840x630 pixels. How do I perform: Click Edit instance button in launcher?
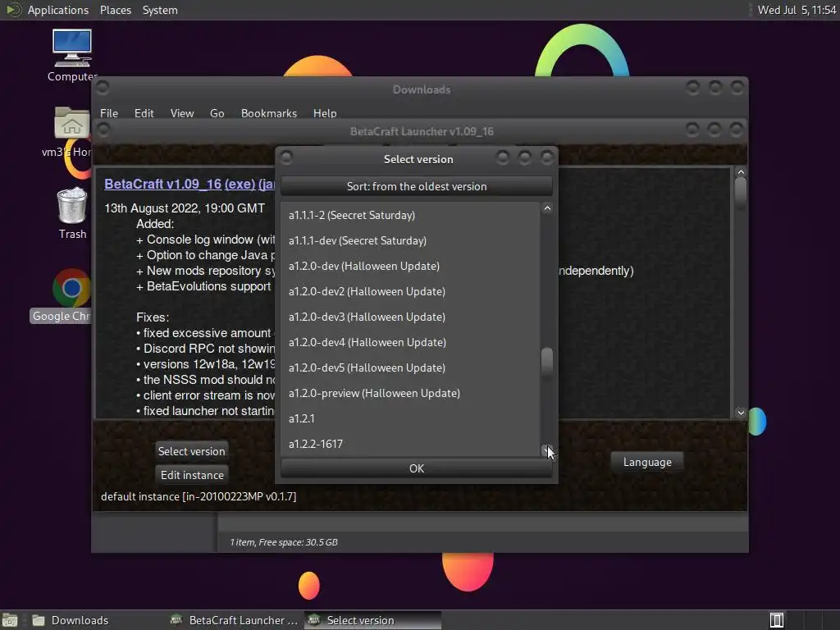tap(192, 475)
